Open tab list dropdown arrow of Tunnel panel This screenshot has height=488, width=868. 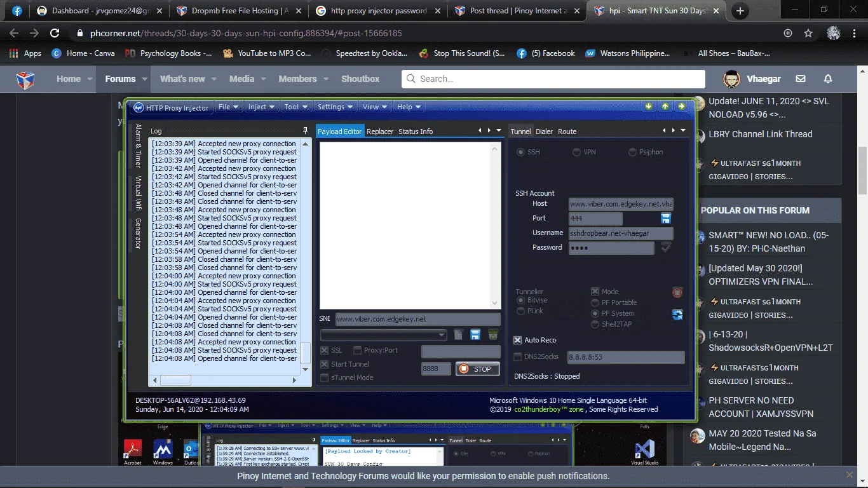coord(683,131)
